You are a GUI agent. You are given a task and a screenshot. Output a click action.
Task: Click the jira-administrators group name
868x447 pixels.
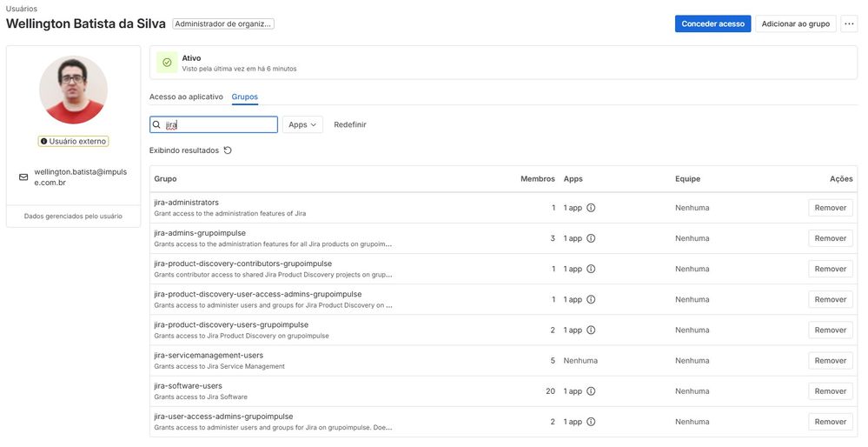(x=187, y=202)
